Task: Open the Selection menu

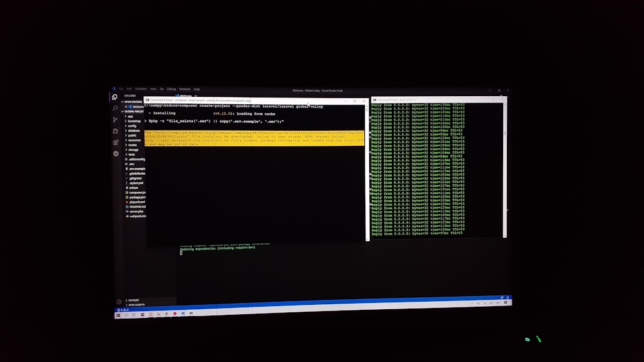Action: (x=140, y=89)
